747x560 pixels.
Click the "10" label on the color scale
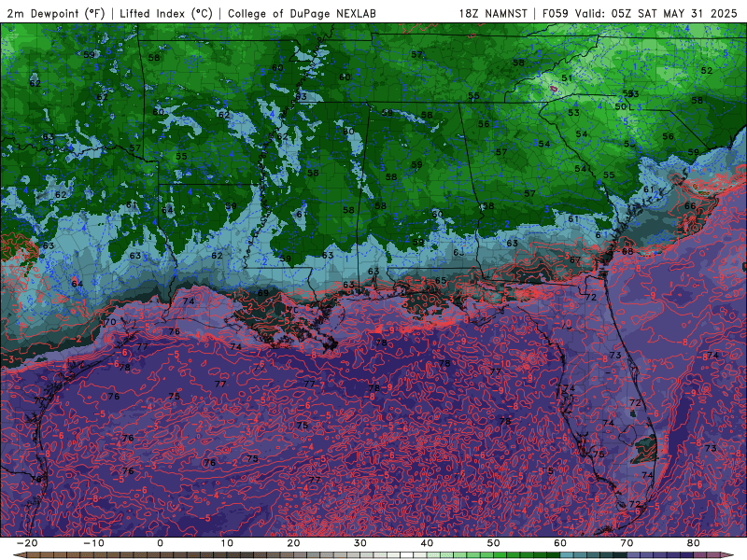pyautogui.click(x=227, y=543)
